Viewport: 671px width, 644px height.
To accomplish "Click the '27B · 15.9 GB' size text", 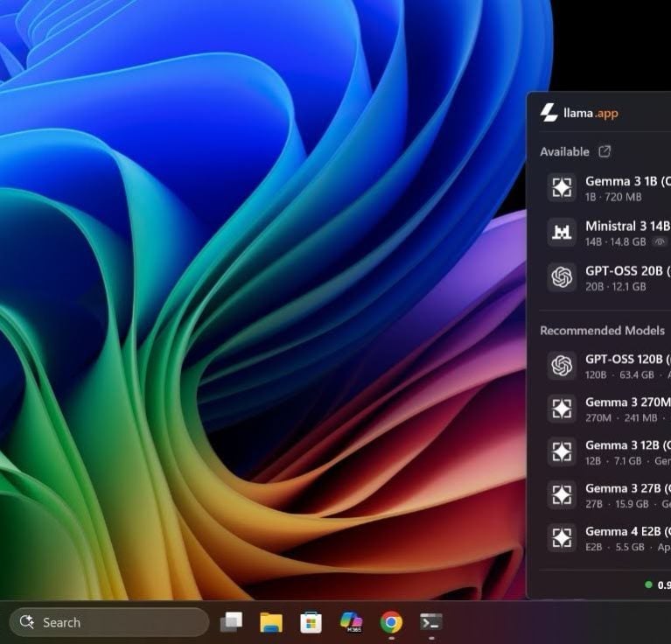I will 617,504.
